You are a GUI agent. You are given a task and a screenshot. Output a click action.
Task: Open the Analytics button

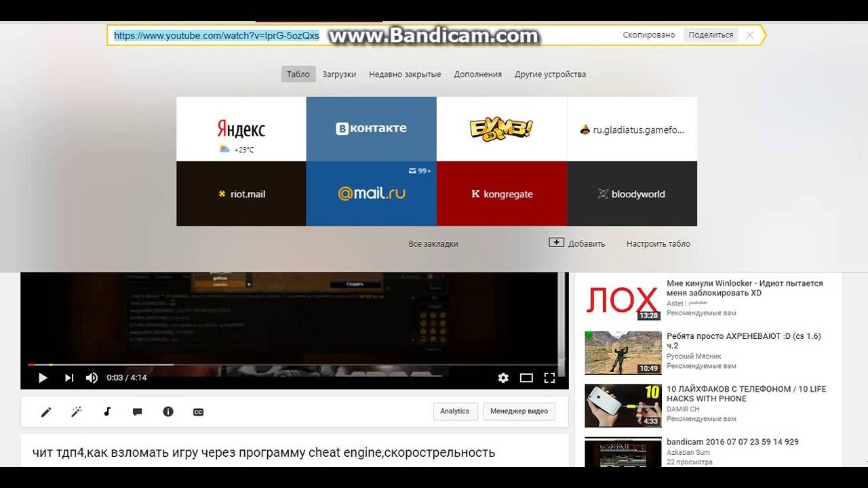point(455,411)
